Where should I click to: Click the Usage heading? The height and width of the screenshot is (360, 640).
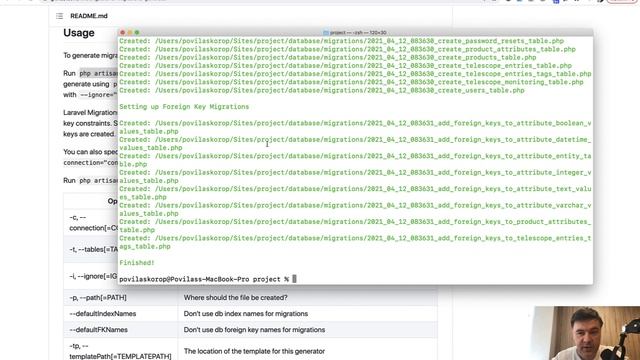pos(79,33)
